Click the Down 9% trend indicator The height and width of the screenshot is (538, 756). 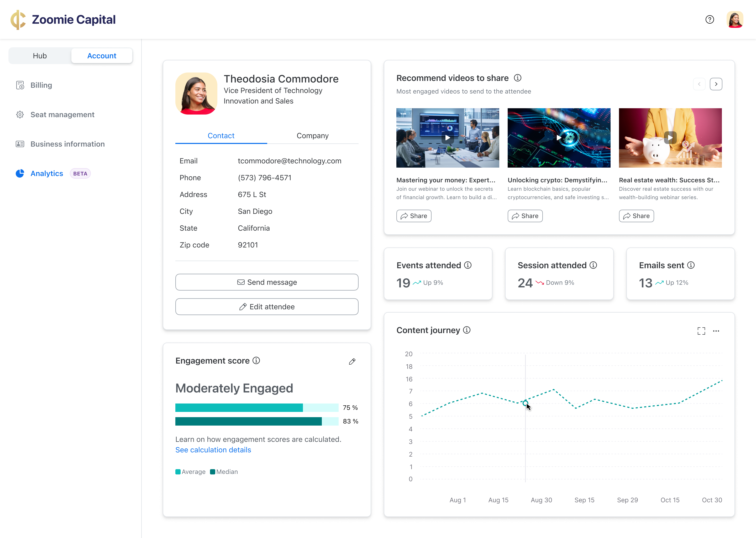tap(555, 283)
